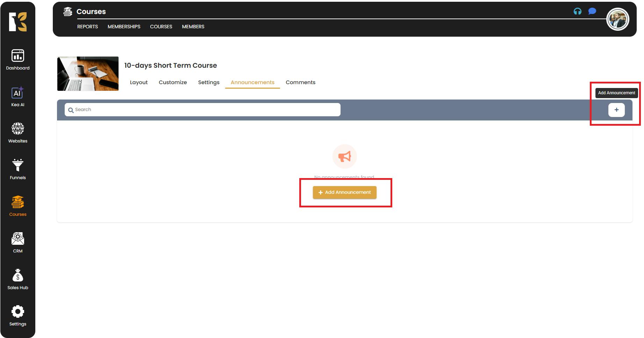This screenshot has width=644, height=338.
Task: Open the Dashboard from the sidebar
Action: [x=18, y=59]
